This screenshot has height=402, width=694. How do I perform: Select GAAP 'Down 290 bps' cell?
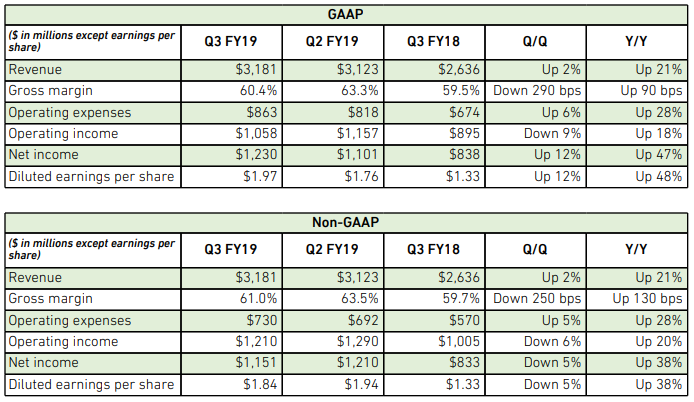click(536, 91)
